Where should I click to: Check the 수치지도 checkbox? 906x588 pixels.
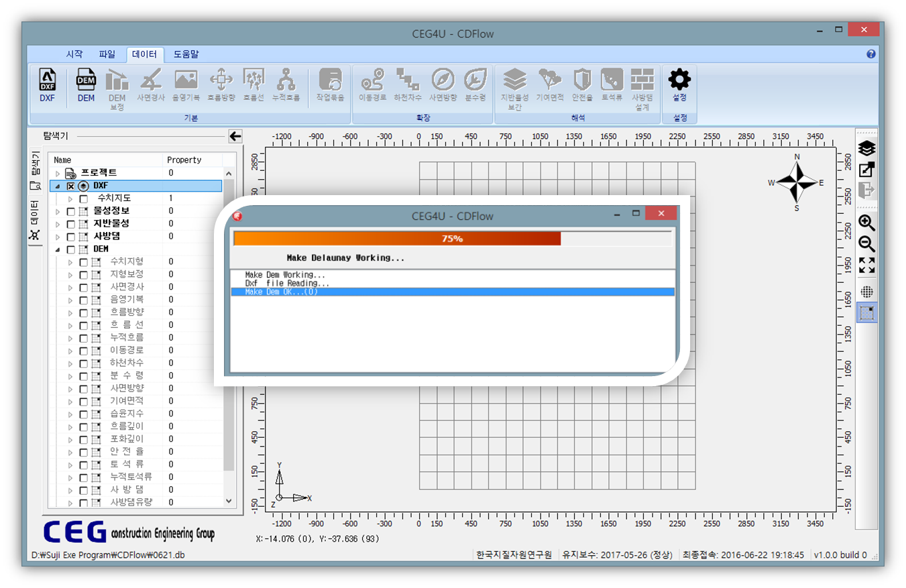coord(84,198)
